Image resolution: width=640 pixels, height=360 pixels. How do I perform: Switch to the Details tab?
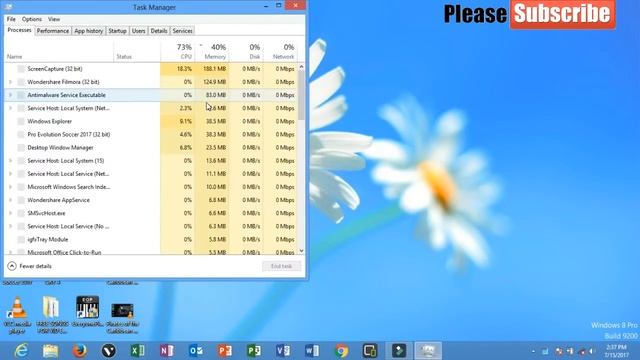(x=159, y=31)
